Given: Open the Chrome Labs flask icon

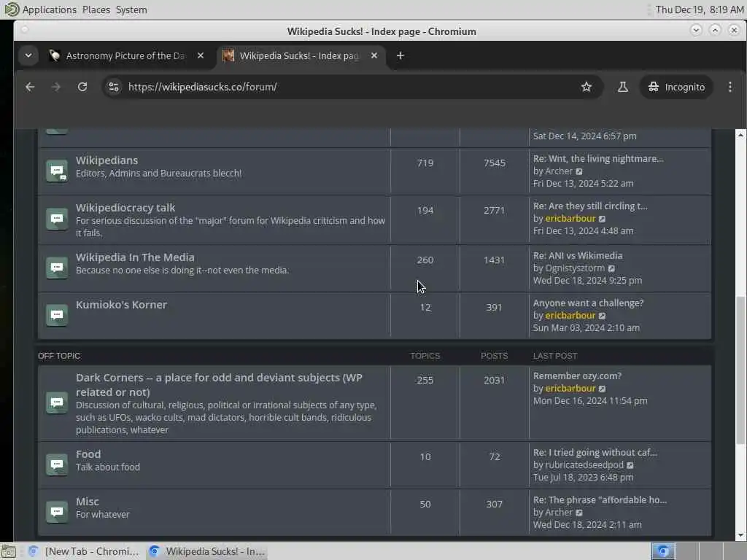Looking at the screenshot, I should [623, 87].
